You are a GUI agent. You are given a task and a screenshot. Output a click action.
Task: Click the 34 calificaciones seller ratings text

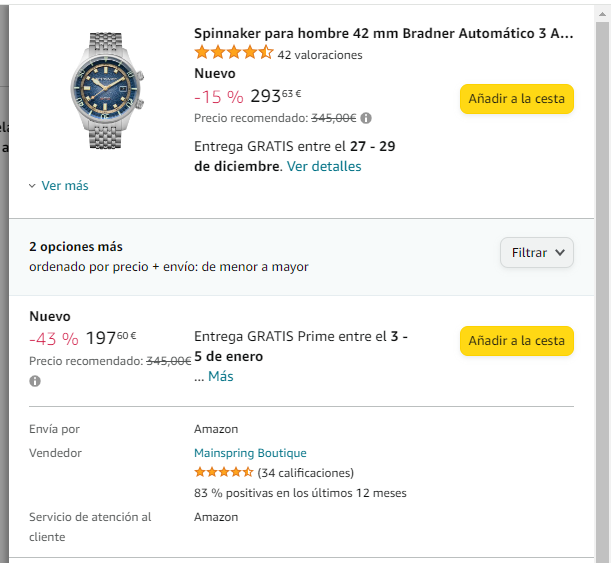tap(306, 472)
